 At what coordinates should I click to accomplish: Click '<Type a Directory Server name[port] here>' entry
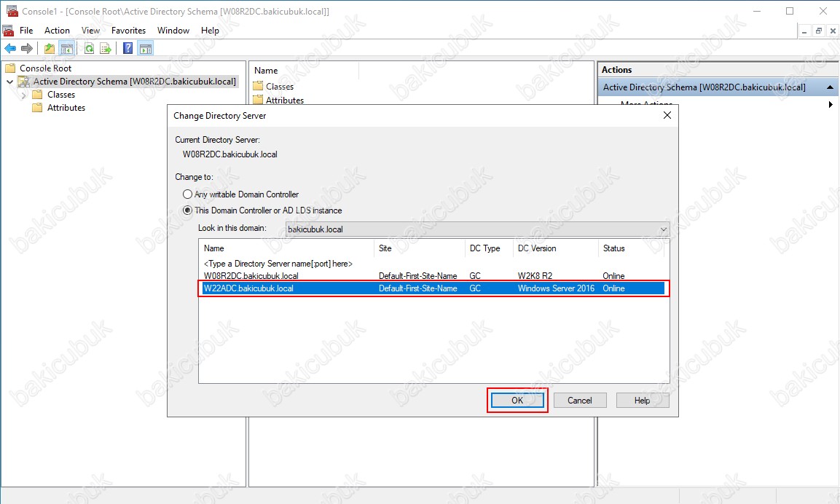click(278, 264)
